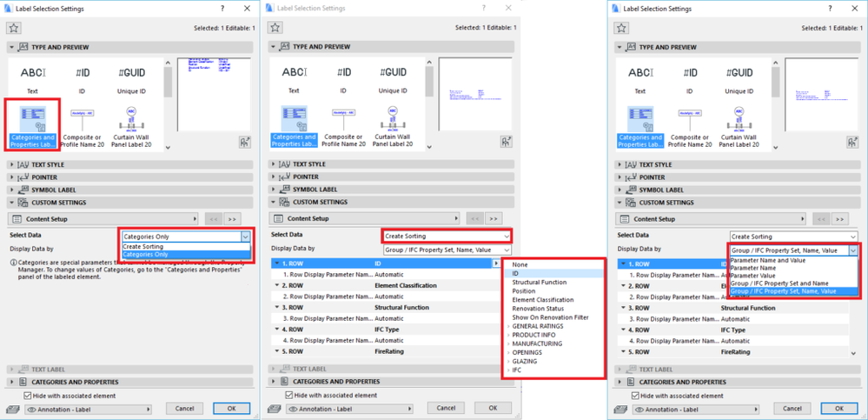Image resolution: width=868 pixels, height=420 pixels.
Task: Open Content Setup selector in middle dialog
Action: (365, 219)
